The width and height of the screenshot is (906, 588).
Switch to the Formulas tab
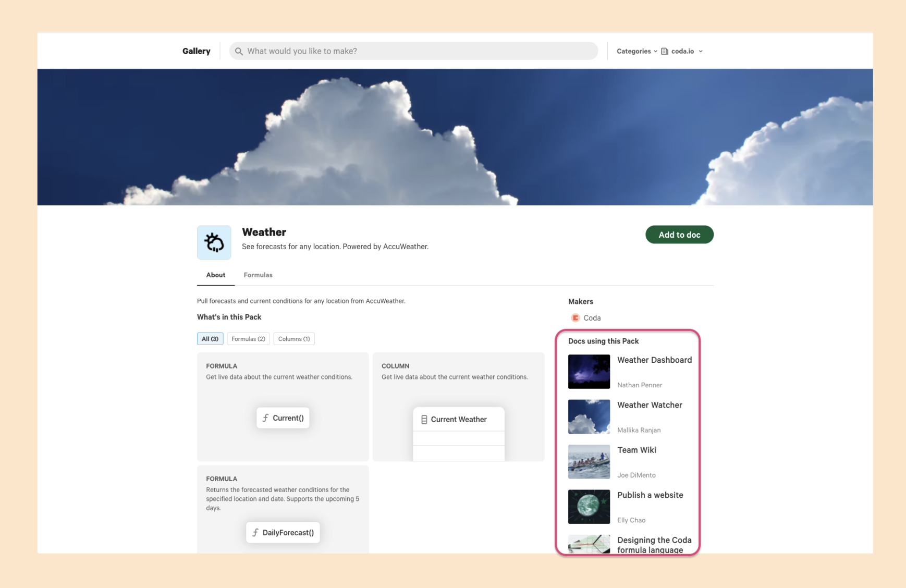(258, 275)
